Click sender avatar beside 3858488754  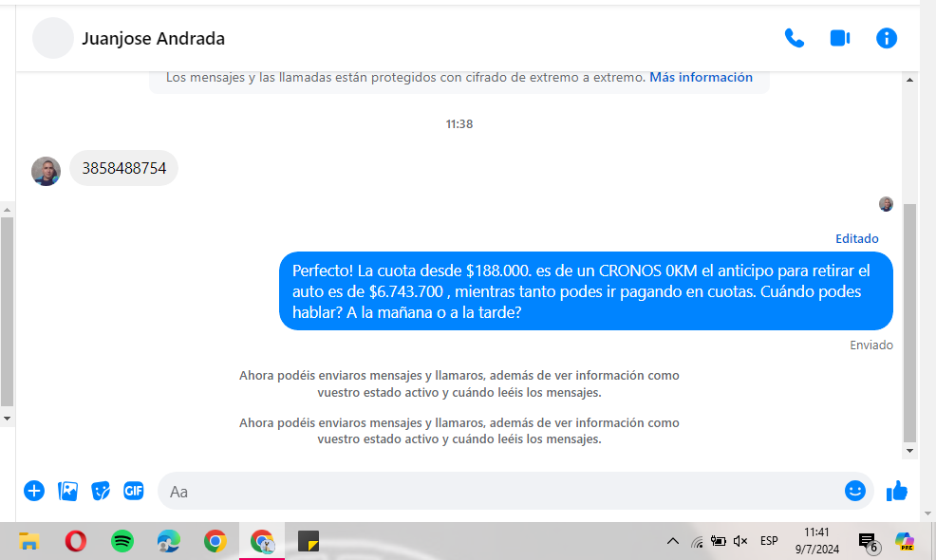pos(46,172)
